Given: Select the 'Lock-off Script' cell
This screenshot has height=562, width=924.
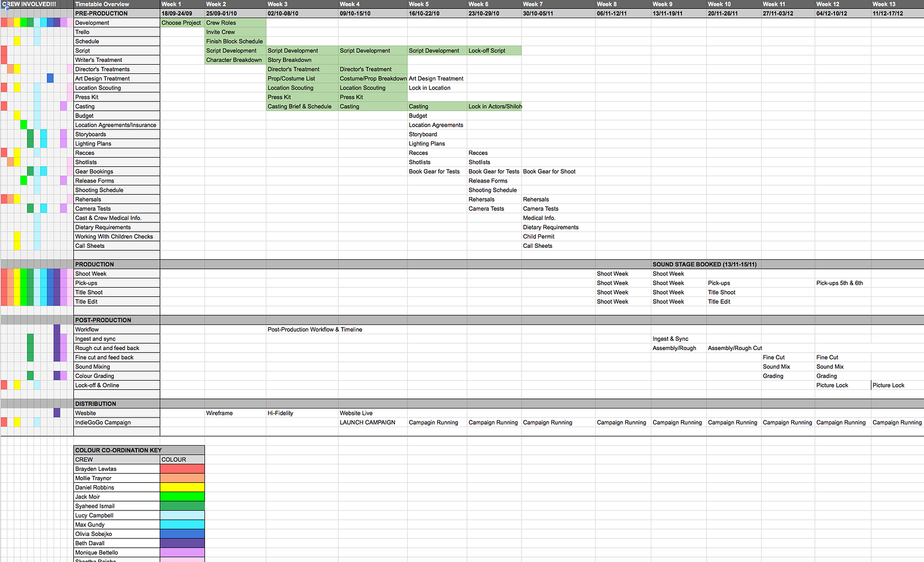Looking at the screenshot, I should point(494,51).
